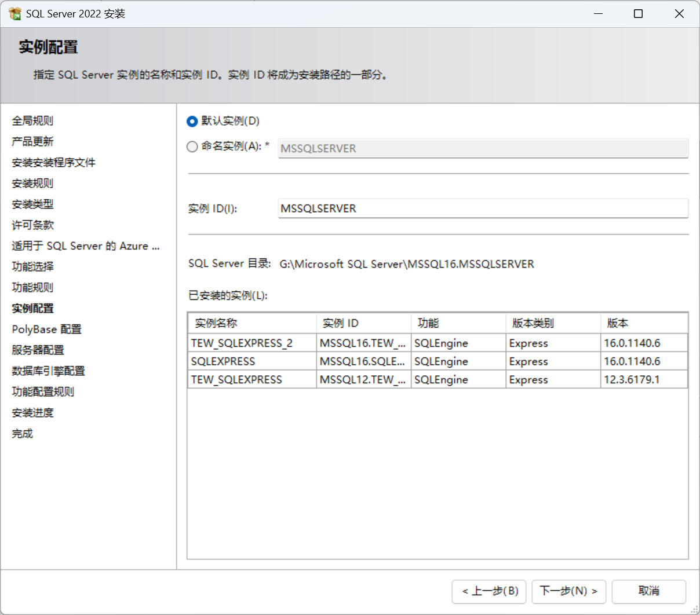Viewport: 700px width, 615px height.
Task: Select the TEW_SQLEXPRESS_2 instance row
Action: [438, 343]
